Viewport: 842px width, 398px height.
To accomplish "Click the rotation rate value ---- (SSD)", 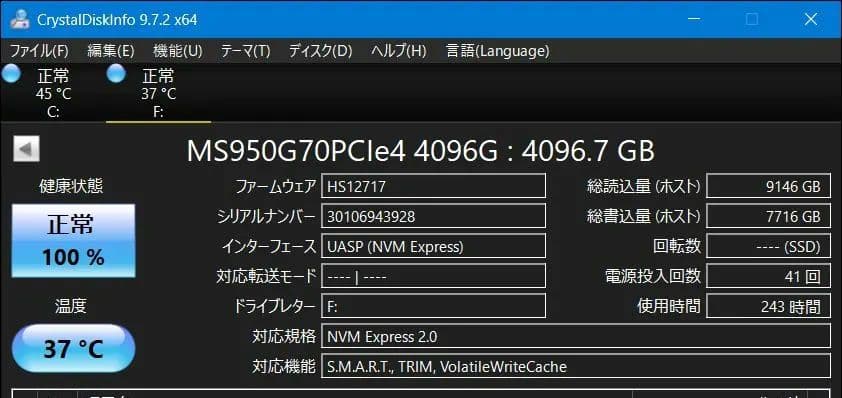I will point(768,247).
